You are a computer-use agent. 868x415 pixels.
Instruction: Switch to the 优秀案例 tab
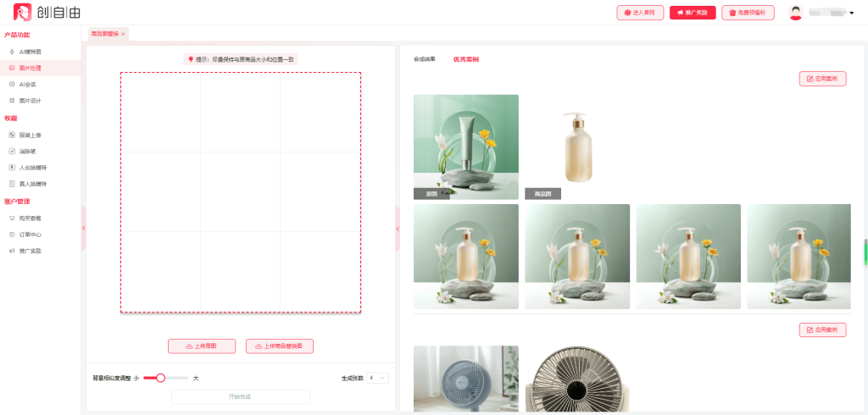pos(465,59)
